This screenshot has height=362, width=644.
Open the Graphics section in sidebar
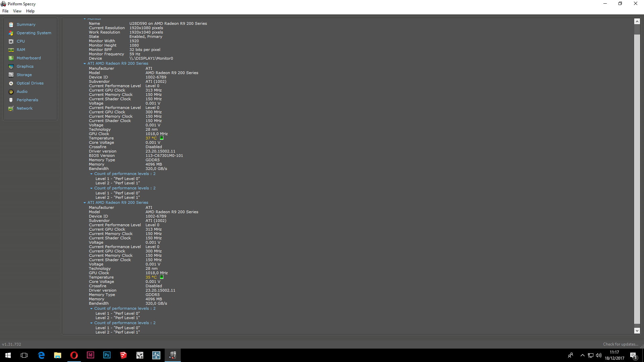click(x=25, y=66)
